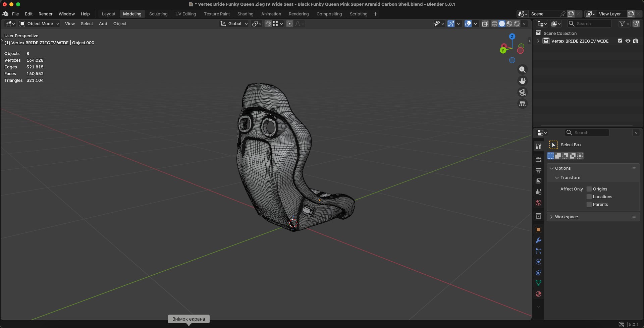Switch to the UV Editing workspace tab
This screenshot has height=328, width=644.
[x=185, y=14]
